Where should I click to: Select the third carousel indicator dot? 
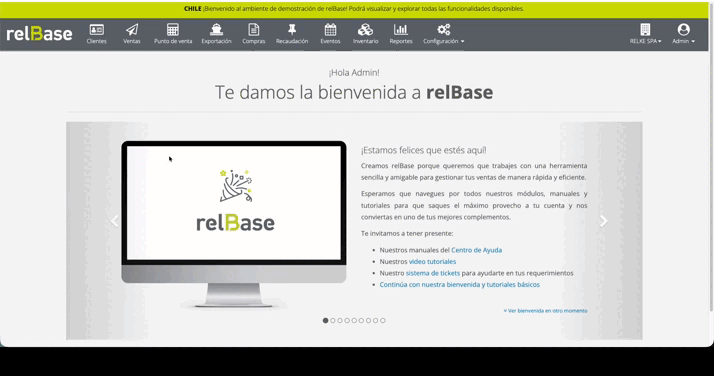[340, 320]
